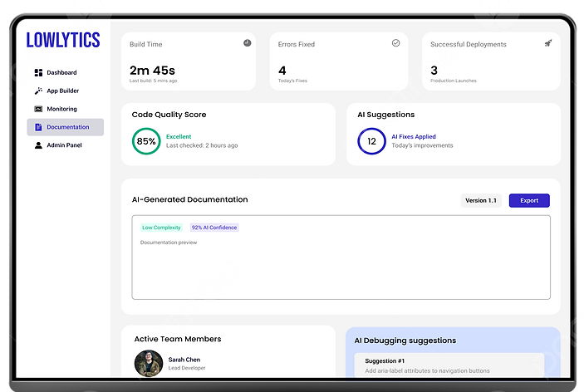584x392 pixels.
Task: Click the Build Time card title
Action: (x=145, y=44)
